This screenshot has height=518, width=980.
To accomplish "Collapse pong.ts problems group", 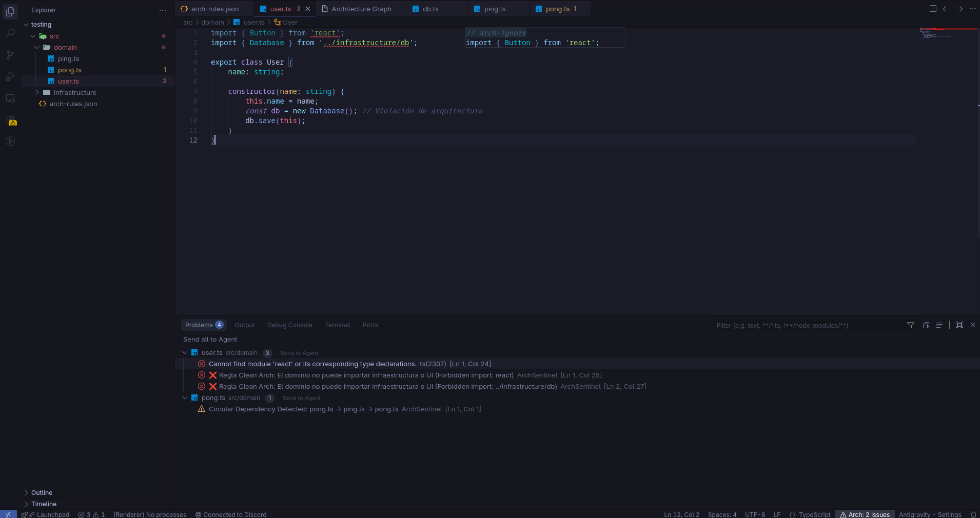I will [x=185, y=398].
